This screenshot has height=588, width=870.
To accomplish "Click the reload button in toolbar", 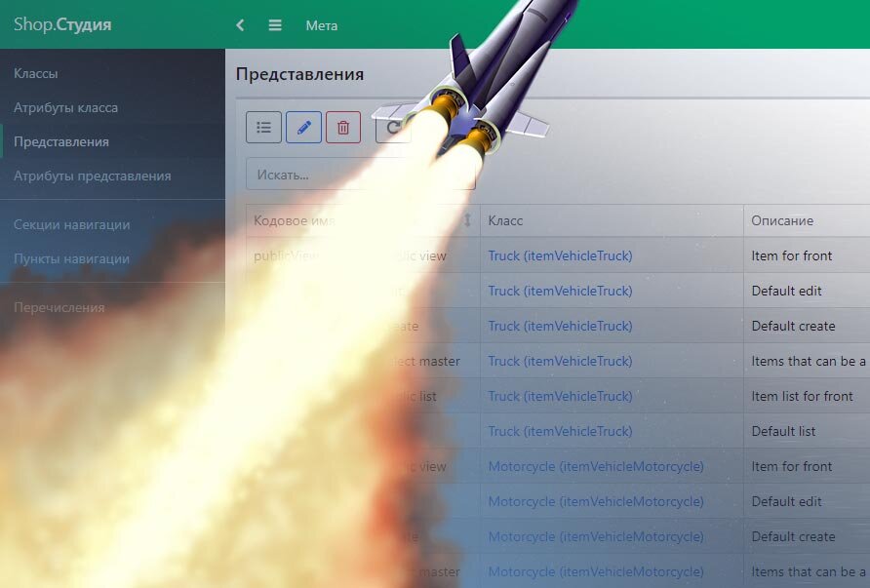I will click(x=393, y=128).
